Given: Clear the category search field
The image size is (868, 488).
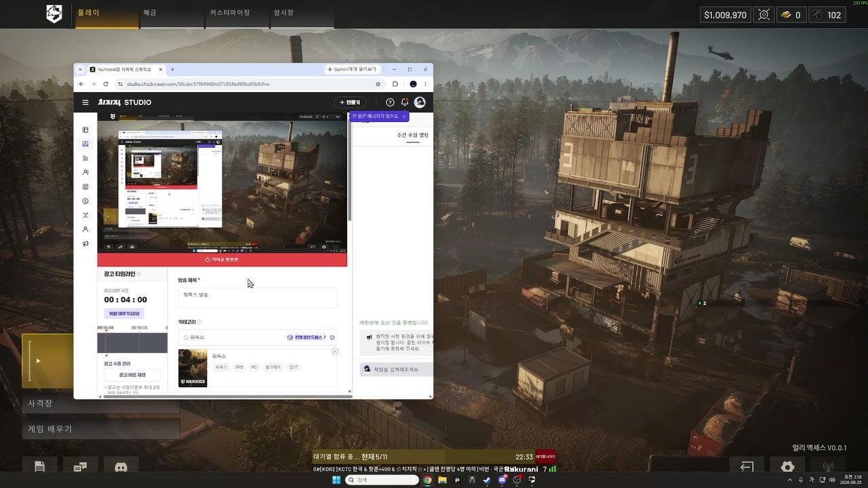Looking at the screenshot, I should pyautogui.click(x=332, y=338).
